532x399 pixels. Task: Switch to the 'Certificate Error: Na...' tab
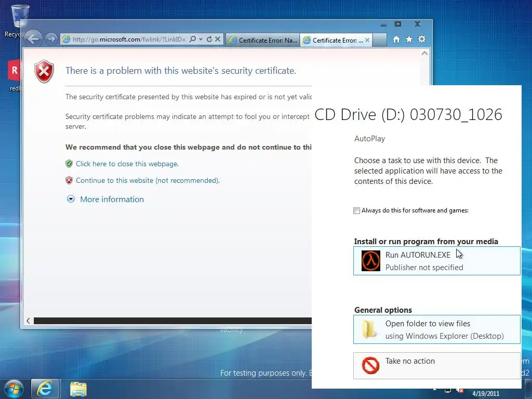coord(263,40)
